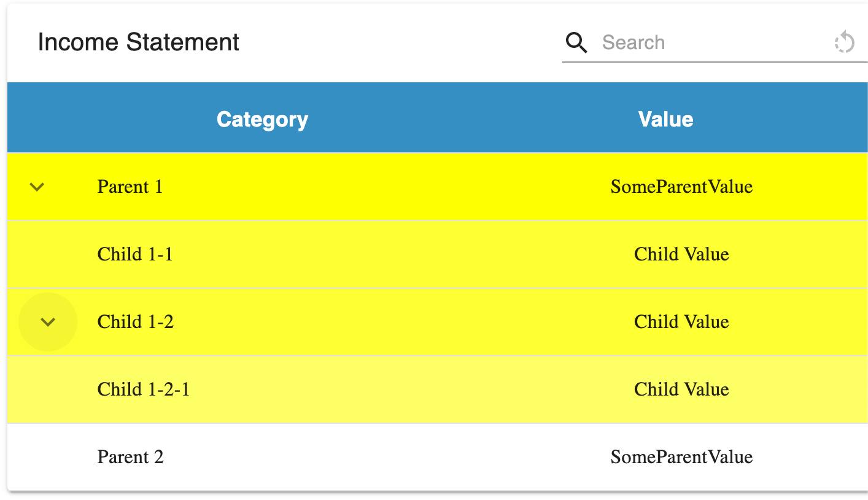Sort by the Value column header
Viewport: 868px width, 500px height.
click(x=665, y=119)
